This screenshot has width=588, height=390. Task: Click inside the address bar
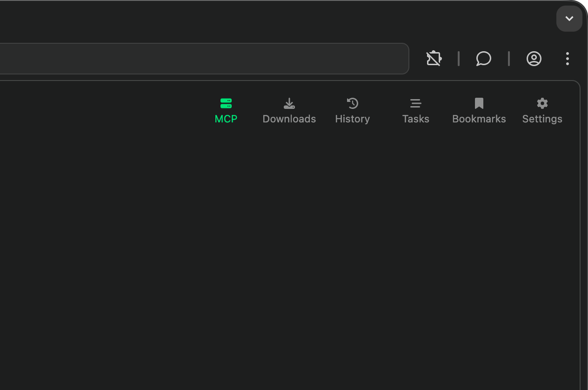pyautogui.click(x=205, y=59)
